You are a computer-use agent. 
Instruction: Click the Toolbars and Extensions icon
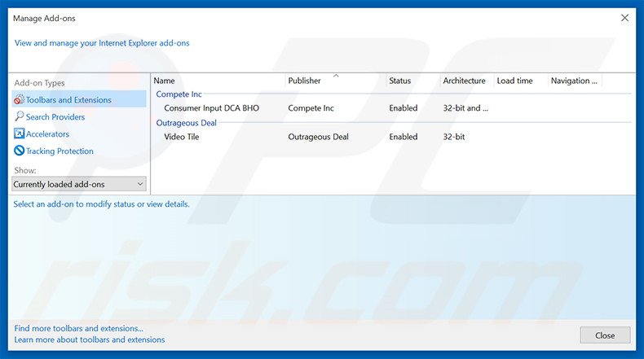(20, 100)
